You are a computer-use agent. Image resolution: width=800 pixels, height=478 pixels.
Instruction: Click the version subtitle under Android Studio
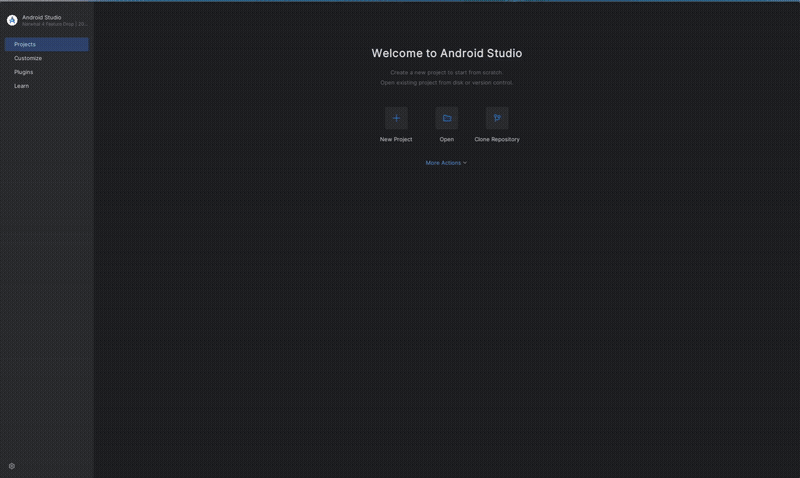[x=55, y=24]
